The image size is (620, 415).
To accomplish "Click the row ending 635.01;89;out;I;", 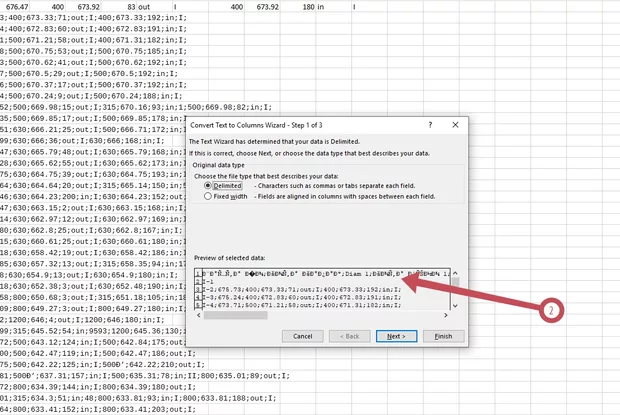I will point(145,376).
